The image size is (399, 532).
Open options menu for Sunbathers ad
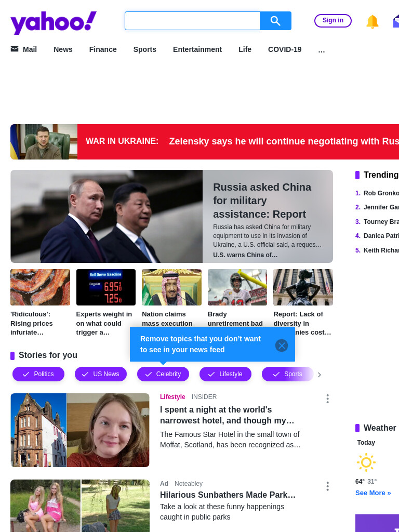click(327, 486)
